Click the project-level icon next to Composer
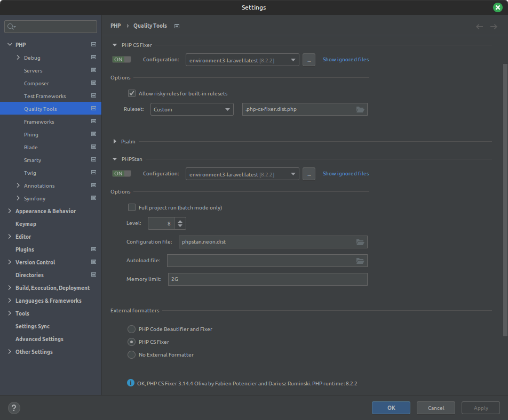 pos(93,83)
